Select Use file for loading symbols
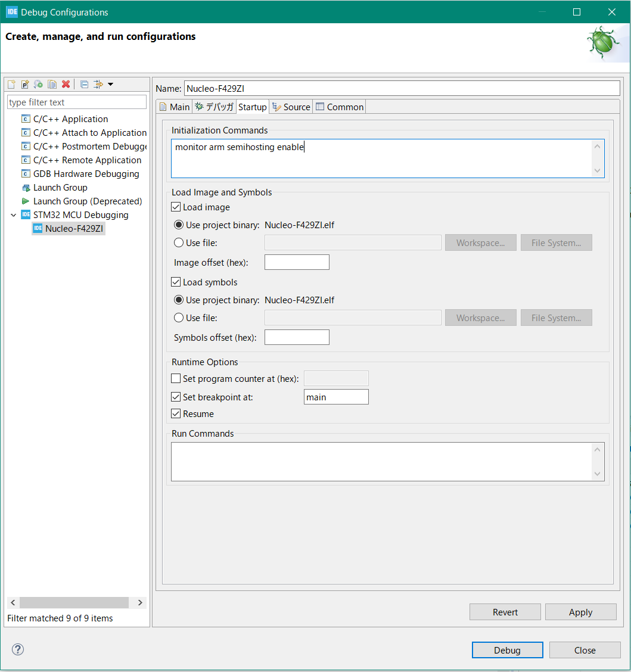Image resolution: width=631 pixels, height=672 pixels. coord(179,318)
